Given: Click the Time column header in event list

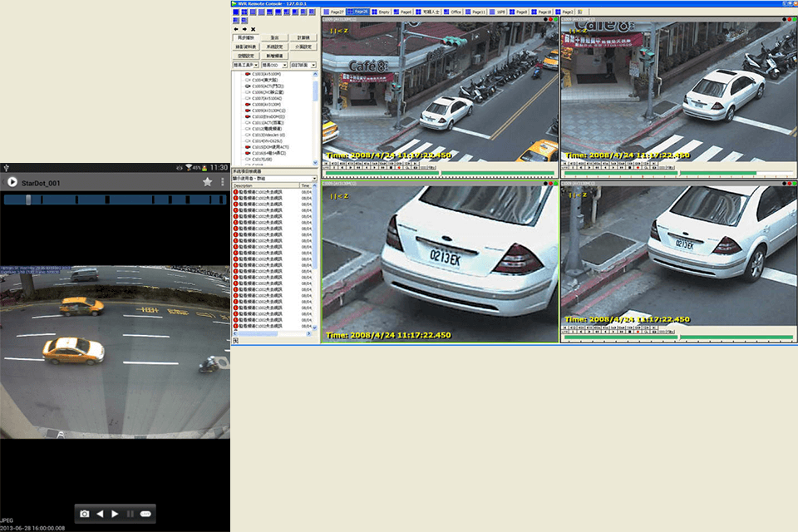Looking at the screenshot, I should (306, 186).
